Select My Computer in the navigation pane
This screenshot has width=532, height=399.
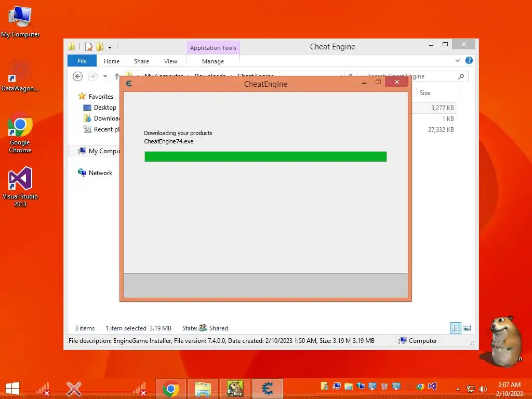(x=99, y=151)
